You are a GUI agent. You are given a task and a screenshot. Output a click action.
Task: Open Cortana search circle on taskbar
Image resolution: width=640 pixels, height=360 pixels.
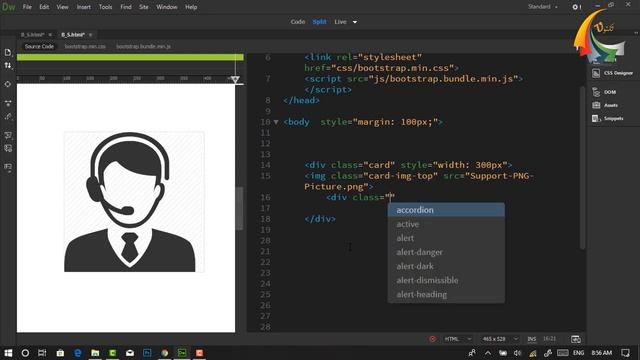tap(25, 353)
